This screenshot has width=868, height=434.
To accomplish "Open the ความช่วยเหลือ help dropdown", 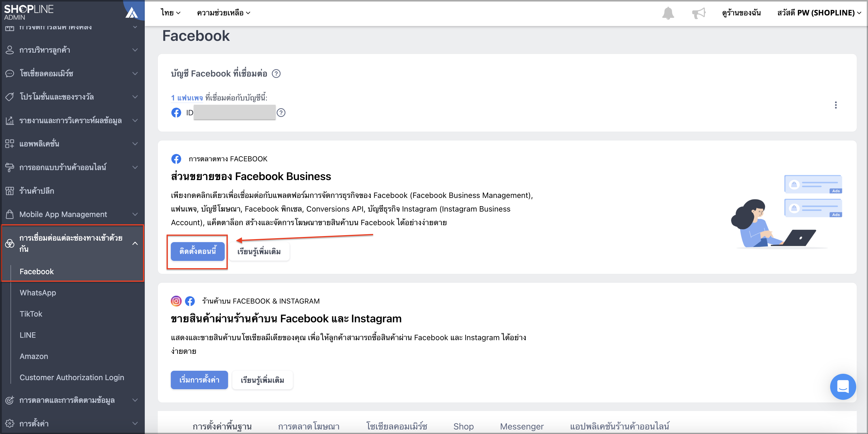I will 224,13.
